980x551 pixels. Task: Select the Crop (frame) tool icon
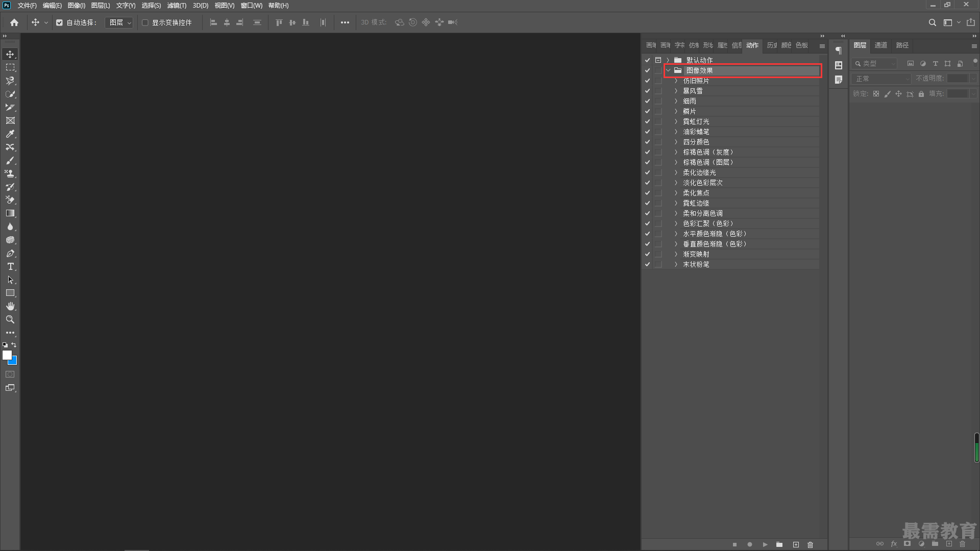pyautogui.click(x=10, y=120)
